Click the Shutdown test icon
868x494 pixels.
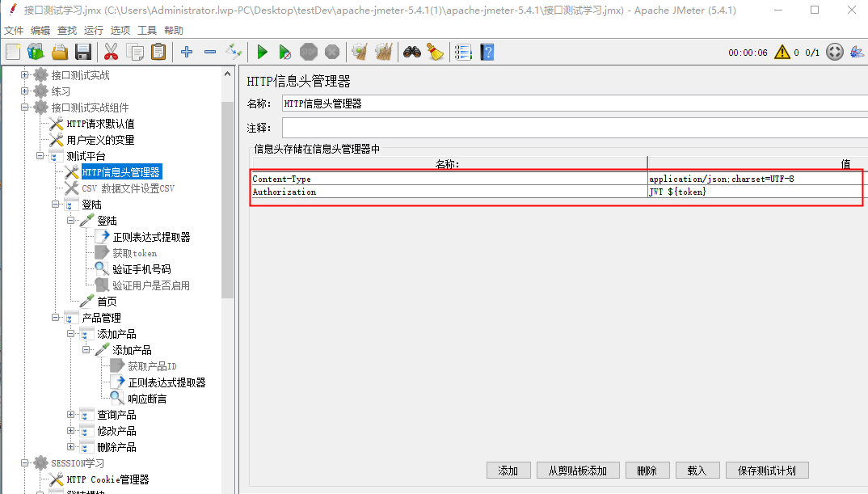pyautogui.click(x=332, y=52)
